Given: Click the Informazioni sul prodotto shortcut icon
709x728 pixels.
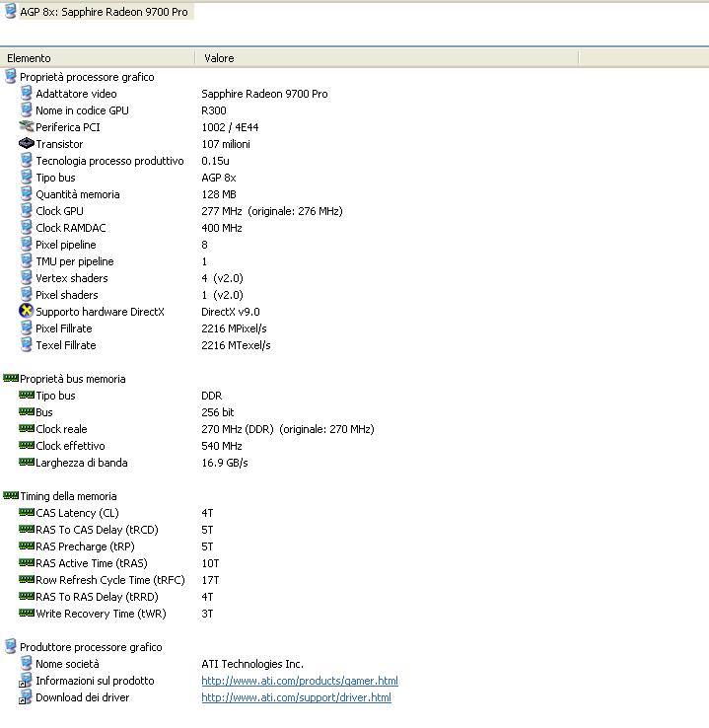Looking at the screenshot, I should point(26,681).
